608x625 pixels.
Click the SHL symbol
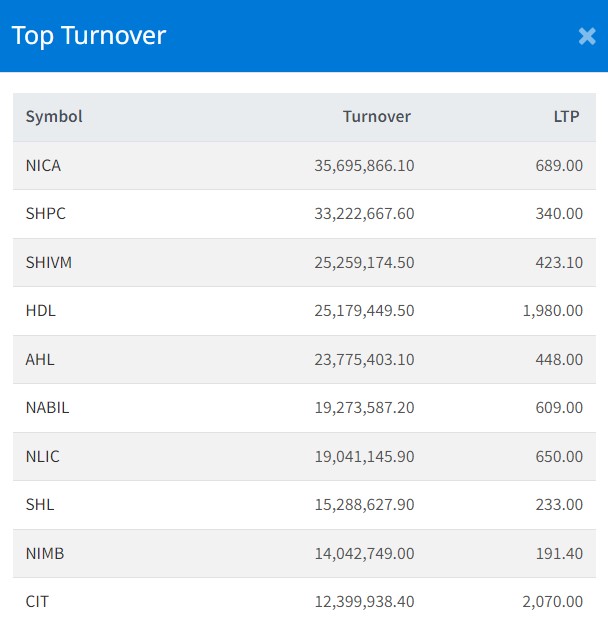(40, 505)
